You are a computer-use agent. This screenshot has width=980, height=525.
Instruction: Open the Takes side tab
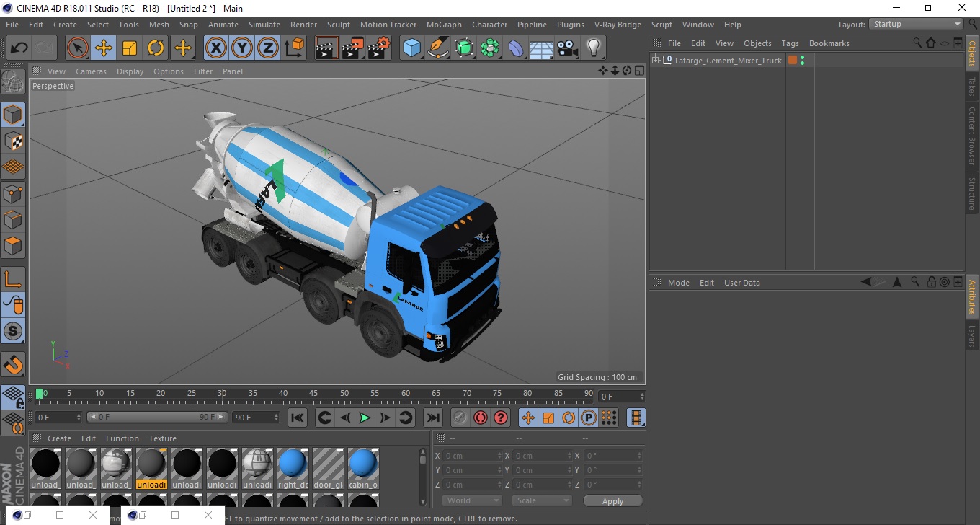[971, 86]
